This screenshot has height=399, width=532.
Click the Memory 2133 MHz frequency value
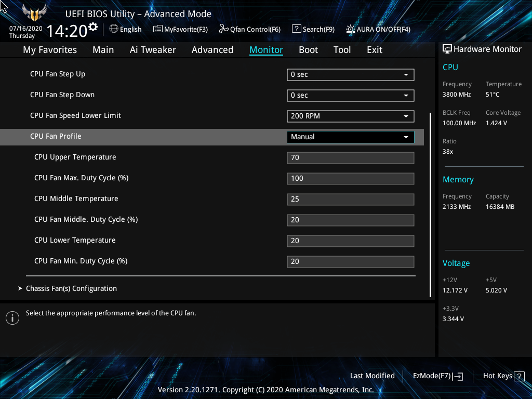pos(456,207)
